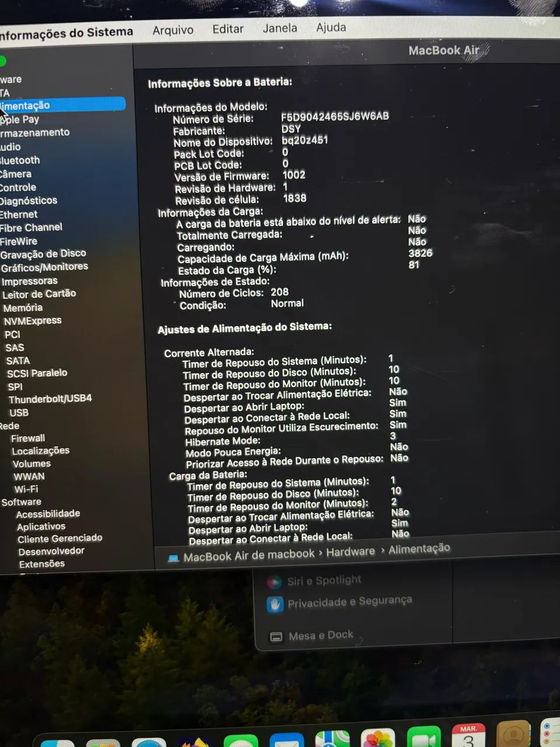560x747 pixels.
Task: Click the 'Hibernate Mode:' row label
Action: click(x=223, y=442)
